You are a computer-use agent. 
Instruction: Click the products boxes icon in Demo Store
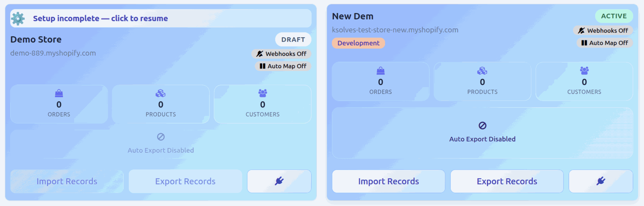[x=161, y=93]
